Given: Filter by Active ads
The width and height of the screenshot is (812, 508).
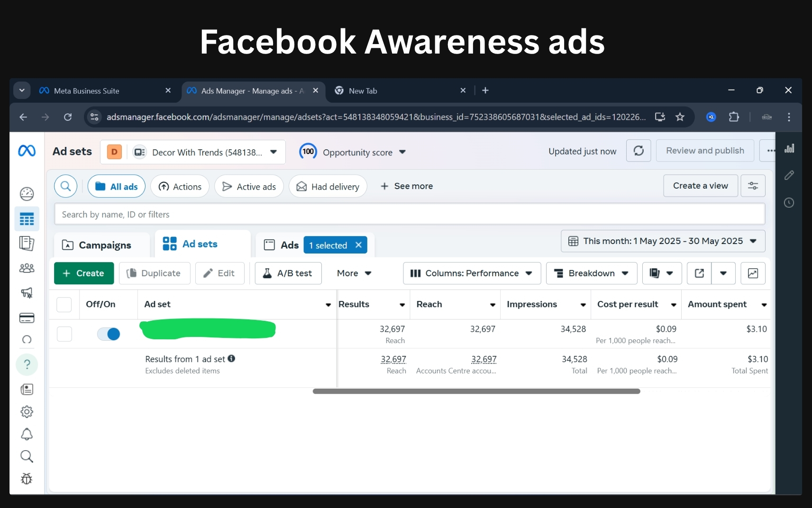Looking at the screenshot, I should tap(249, 187).
